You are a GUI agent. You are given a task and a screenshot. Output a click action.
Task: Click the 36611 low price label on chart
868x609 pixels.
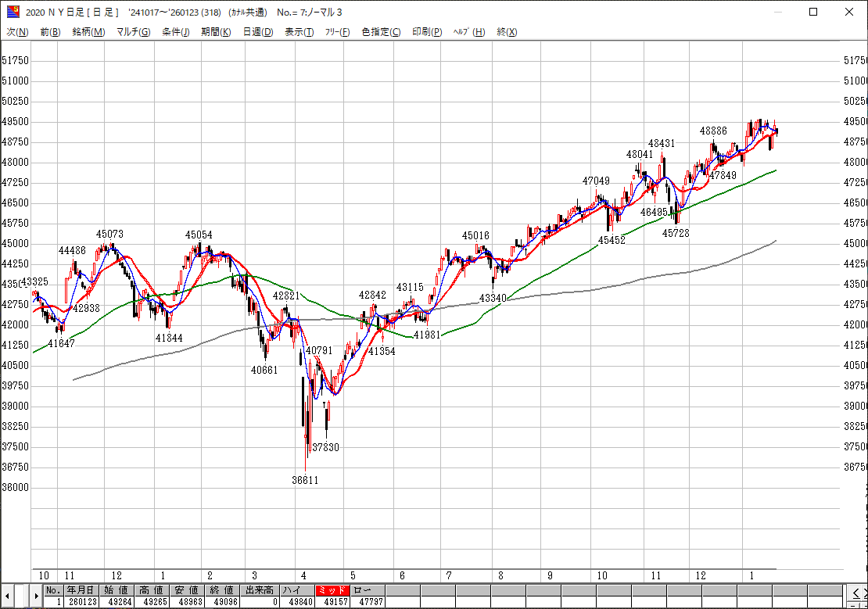pyautogui.click(x=306, y=480)
